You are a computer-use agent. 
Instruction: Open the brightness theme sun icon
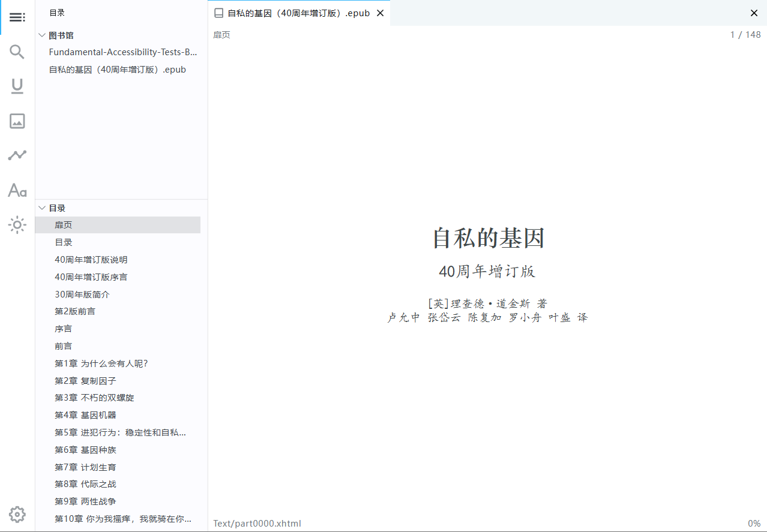pos(17,225)
